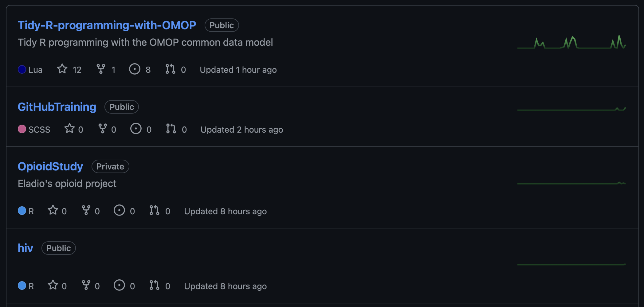
Task: Click the SCSS language color dot
Action: pyautogui.click(x=22, y=129)
